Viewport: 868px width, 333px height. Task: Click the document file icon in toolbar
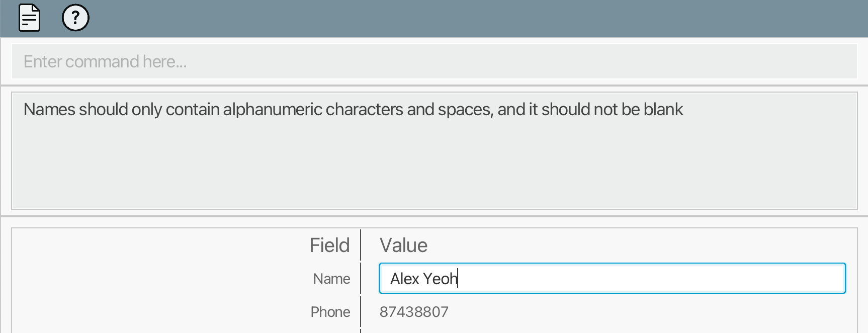coord(29,18)
